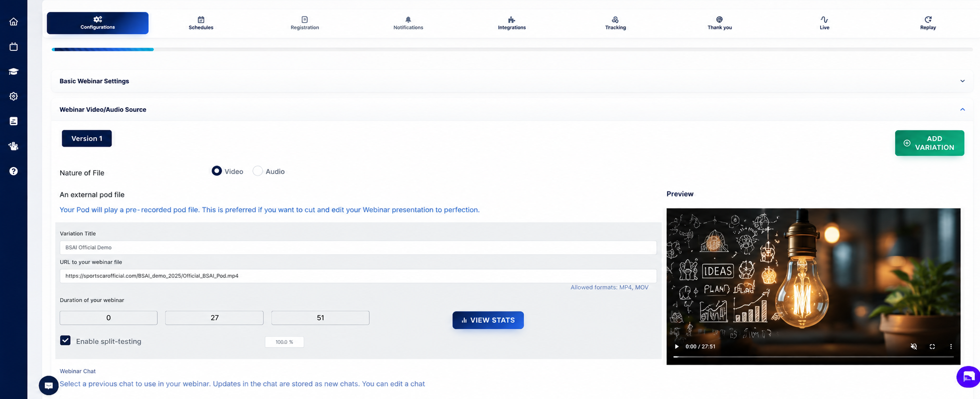This screenshot has width=980, height=399.
Task: Open the Home icon in the sidebar
Action: 13,21
